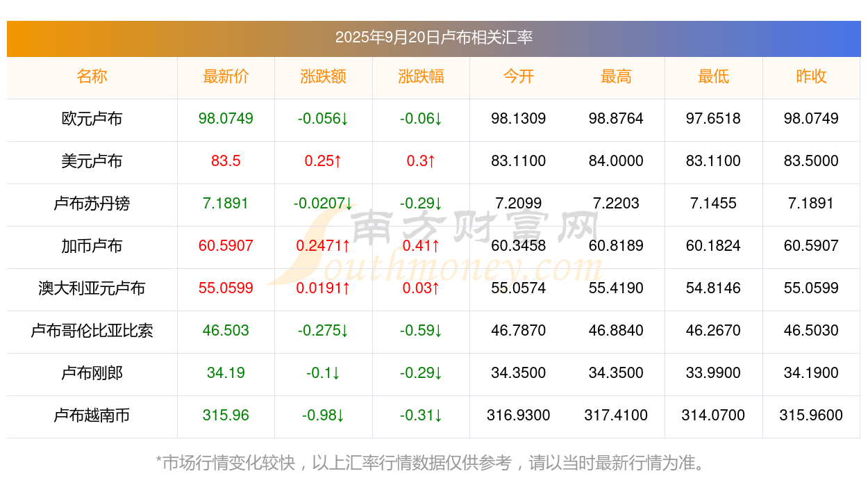Click change amount 0.0191↑
Screen dimensions: 868x485
(x=324, y=288)
